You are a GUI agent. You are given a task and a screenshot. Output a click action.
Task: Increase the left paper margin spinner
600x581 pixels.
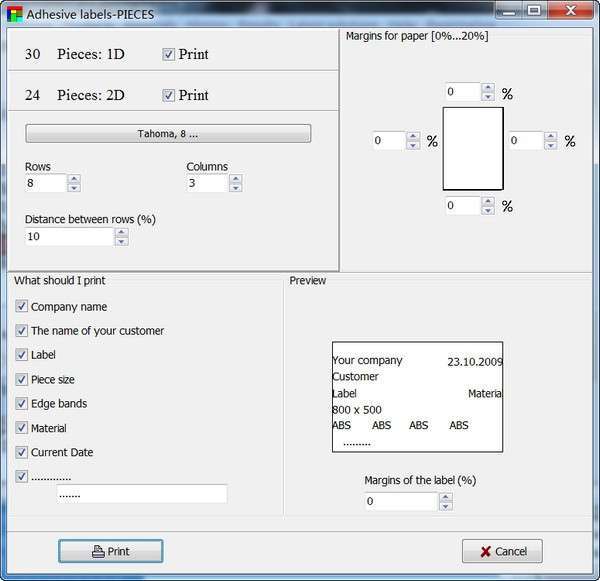pyautogui.click(x=412, y=136)
